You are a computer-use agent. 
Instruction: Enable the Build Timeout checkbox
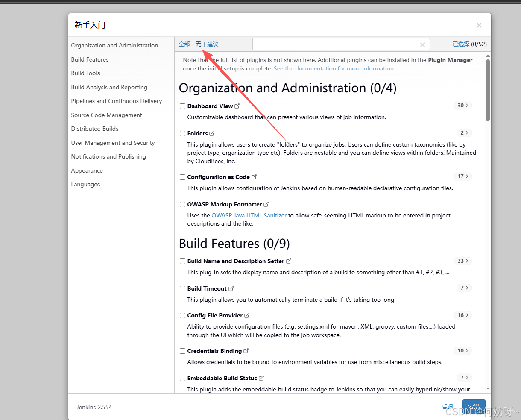[182, 288]
